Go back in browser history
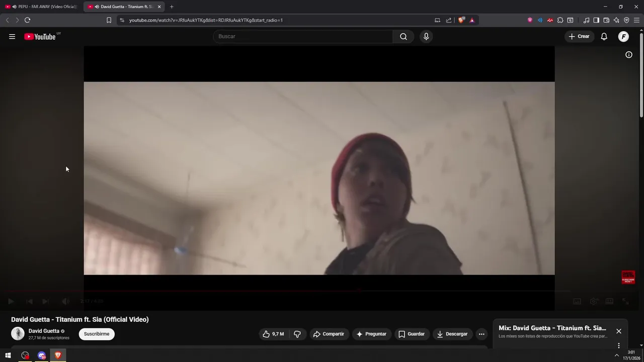This screenshot has height=362, width=644. point(7,20)
